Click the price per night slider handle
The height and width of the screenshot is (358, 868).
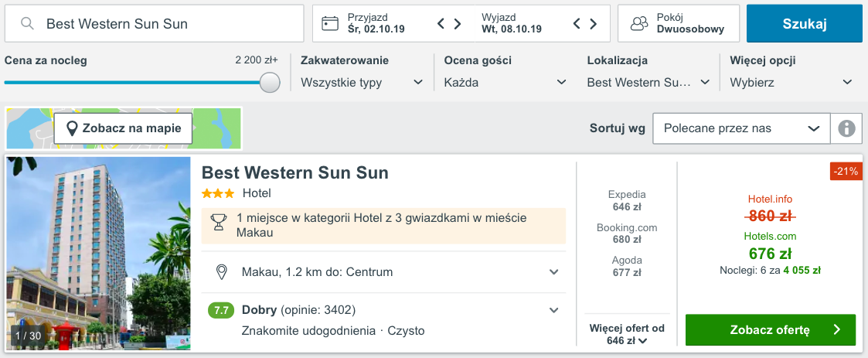270,82
